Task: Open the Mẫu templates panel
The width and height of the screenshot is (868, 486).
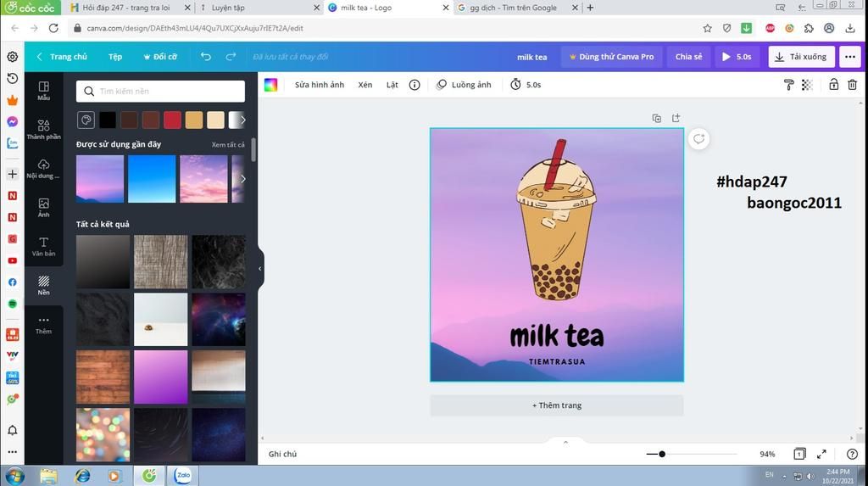Action: 44,90
